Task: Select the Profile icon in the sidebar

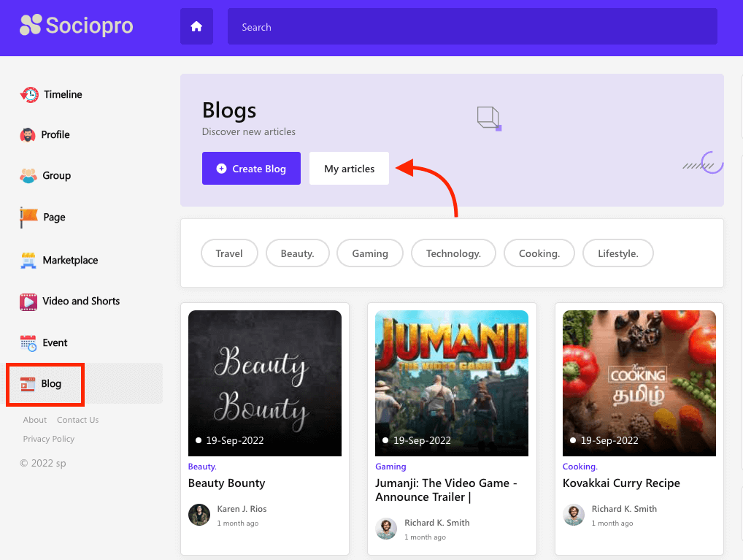Action: pyautogui.click(x=27, y=135)
